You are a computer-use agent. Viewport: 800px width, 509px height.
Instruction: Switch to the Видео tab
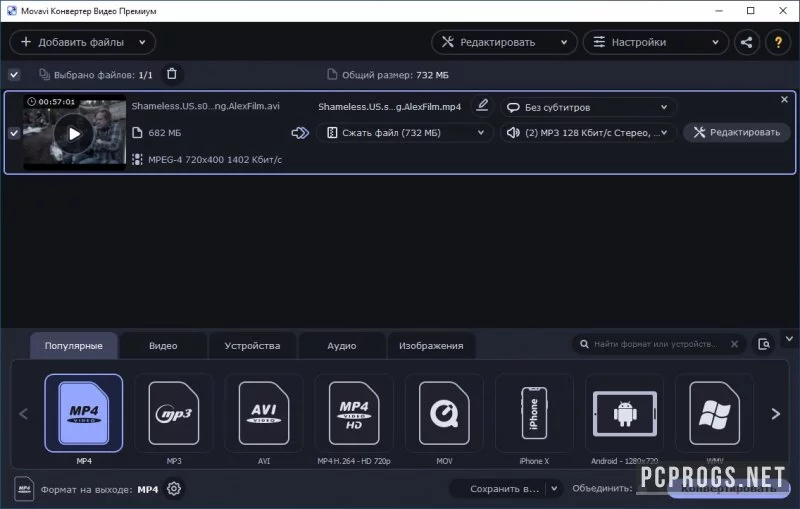click(x=163, y=346)
